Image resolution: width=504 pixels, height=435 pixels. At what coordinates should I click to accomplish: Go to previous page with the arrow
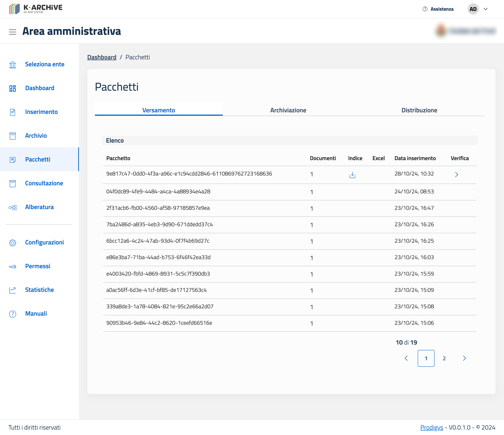(x=406, y=358)
